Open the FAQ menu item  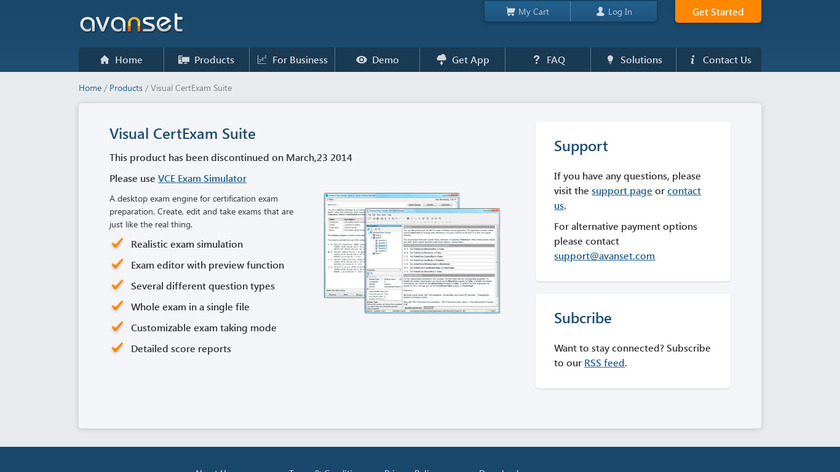[x=548, y=59]
